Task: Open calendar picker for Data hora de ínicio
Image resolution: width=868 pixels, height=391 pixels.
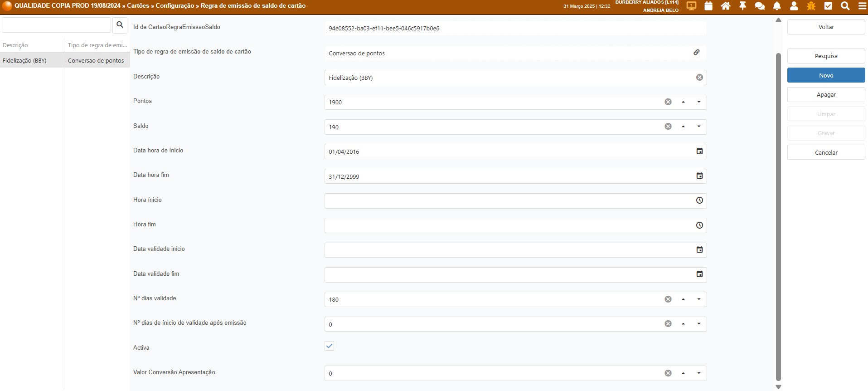Action: click(x=699, y=152)
